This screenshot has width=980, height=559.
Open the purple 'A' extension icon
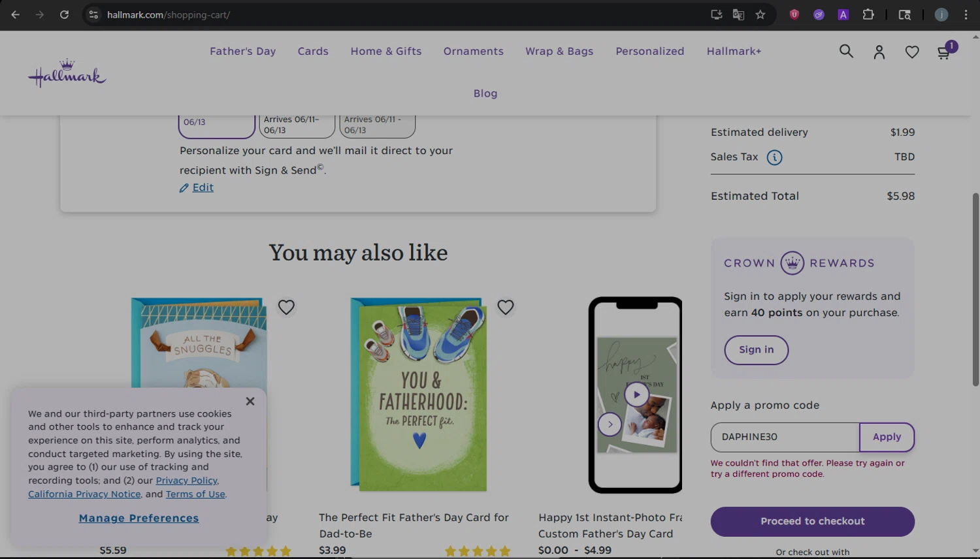point(843,14)
